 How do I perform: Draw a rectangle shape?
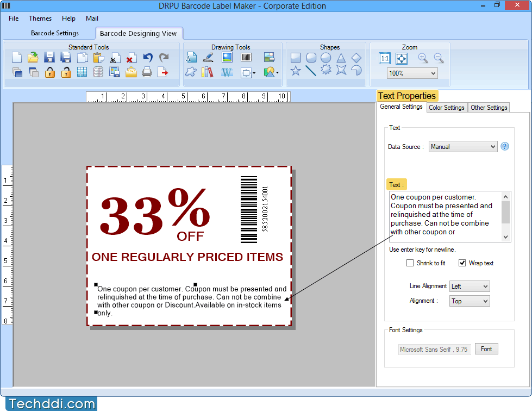pos(296,58)
